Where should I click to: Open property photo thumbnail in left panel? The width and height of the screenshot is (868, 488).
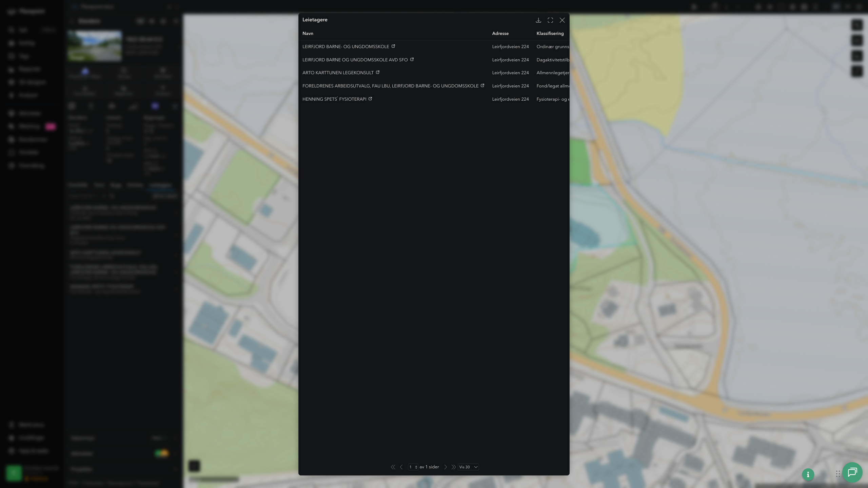pos(94,45)
